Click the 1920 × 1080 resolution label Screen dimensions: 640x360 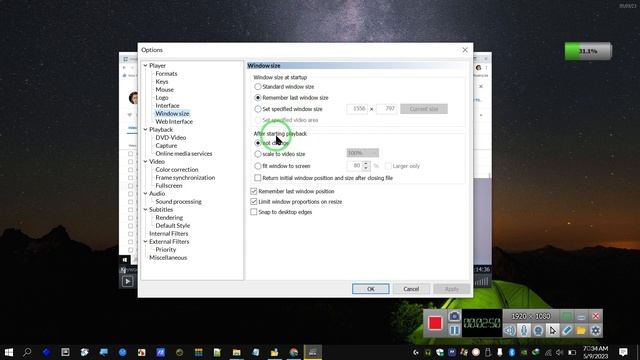pyautogui.click(x=531, y=316)
